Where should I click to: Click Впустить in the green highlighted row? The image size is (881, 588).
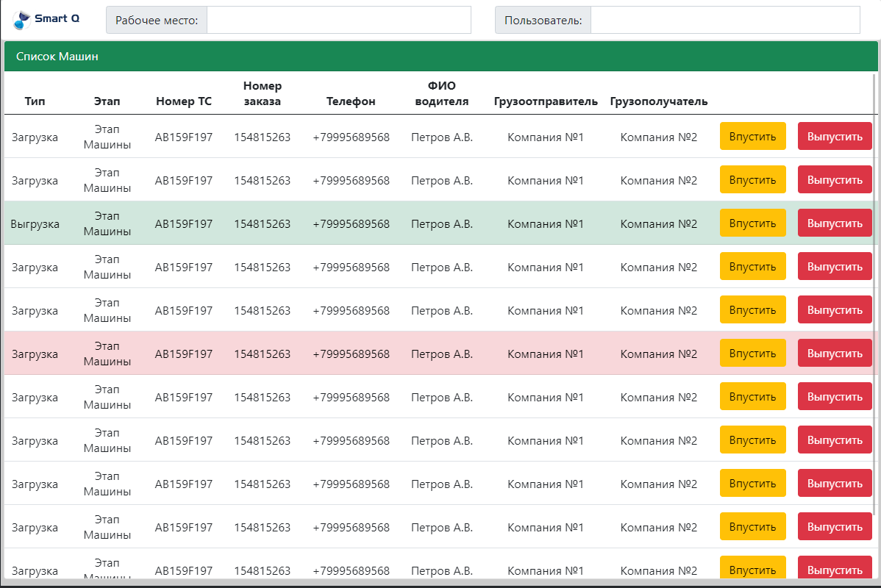752,223
